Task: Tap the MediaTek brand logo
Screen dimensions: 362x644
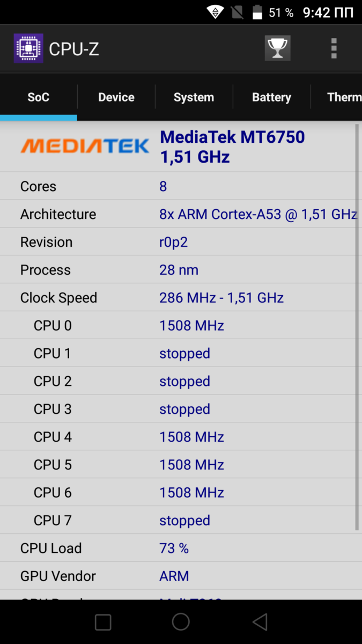Action: pos(85,145)
